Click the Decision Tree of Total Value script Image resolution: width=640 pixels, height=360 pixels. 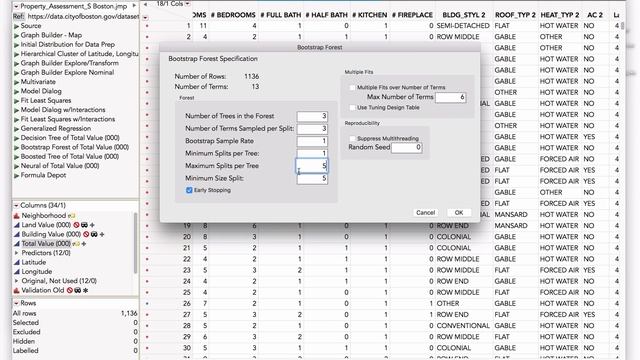tap(70, 138)
